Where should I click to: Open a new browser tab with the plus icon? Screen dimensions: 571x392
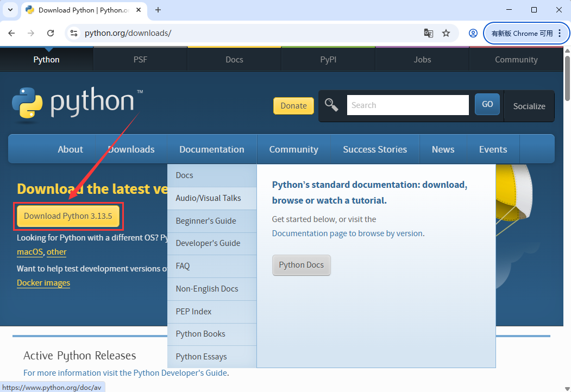(158, 10)
